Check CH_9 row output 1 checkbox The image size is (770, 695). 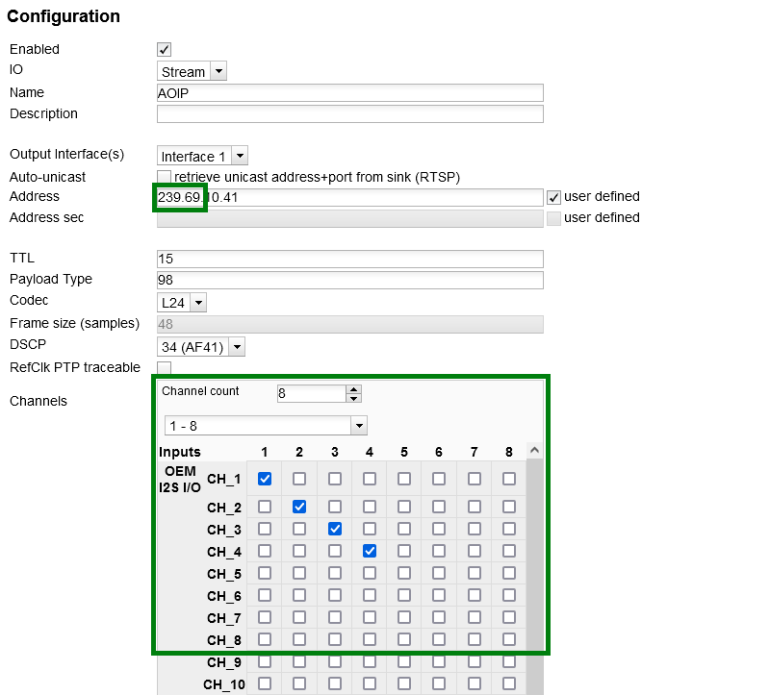click(x=265, y=661)
